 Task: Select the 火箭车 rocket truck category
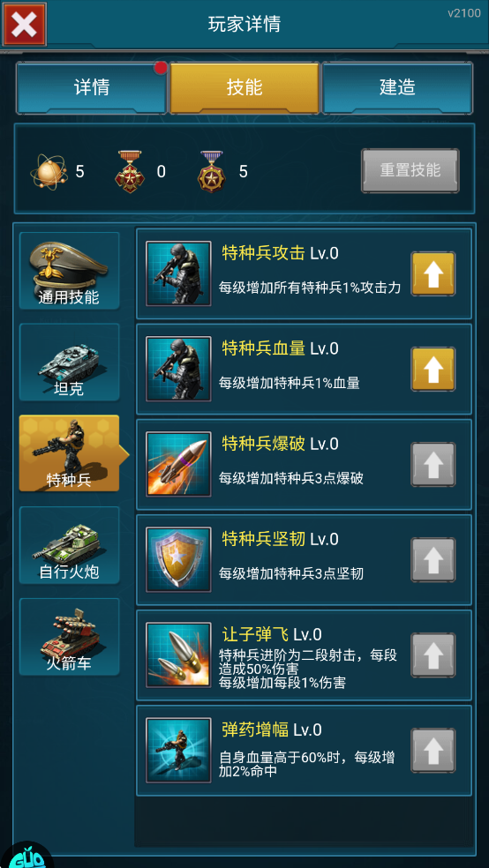[x=69, y=637]
